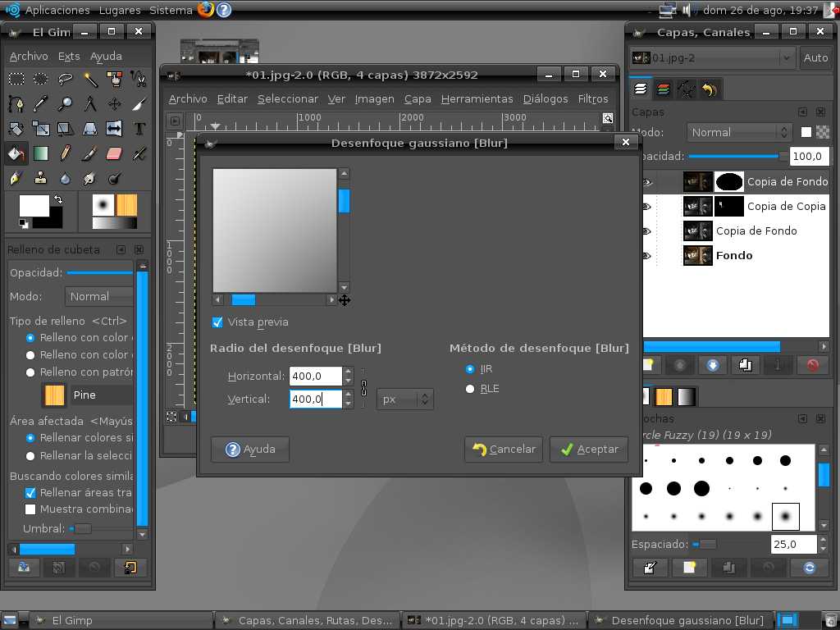The height and width of the screenshot is (630, 840).
Task: Click the Pine pattern swatch in tool options
Action: 54,395
